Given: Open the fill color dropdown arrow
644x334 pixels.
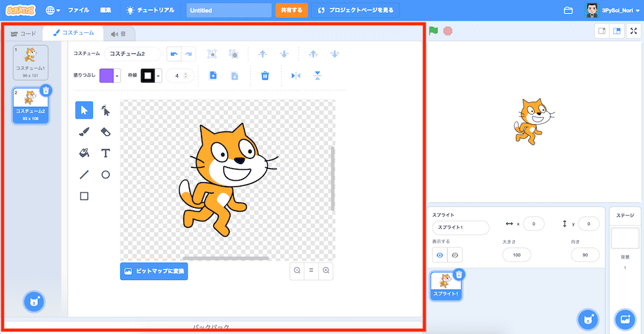Looking at the screenshot, I should (117, 76).
